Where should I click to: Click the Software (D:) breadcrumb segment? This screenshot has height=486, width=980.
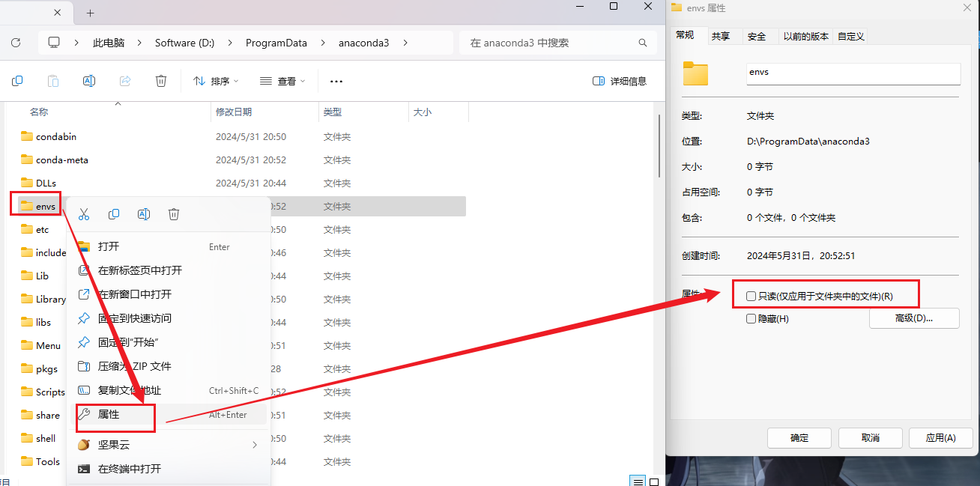[185, 43]
